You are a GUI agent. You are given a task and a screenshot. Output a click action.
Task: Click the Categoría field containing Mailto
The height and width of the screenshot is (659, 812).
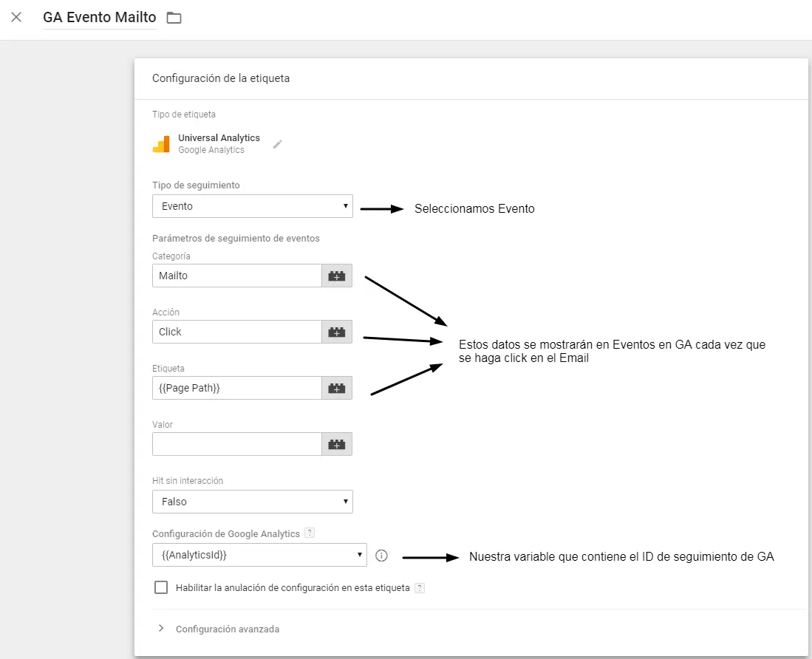coord(236,276)
